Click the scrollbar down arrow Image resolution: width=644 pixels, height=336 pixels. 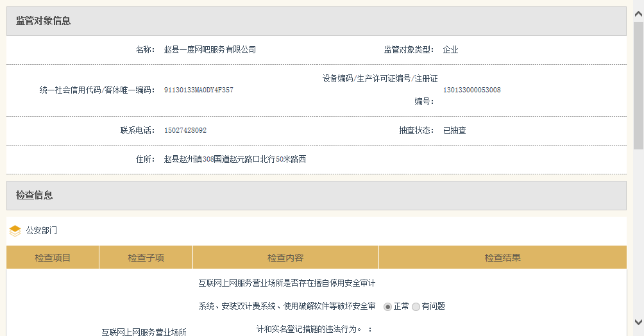[x=638, y=322]
